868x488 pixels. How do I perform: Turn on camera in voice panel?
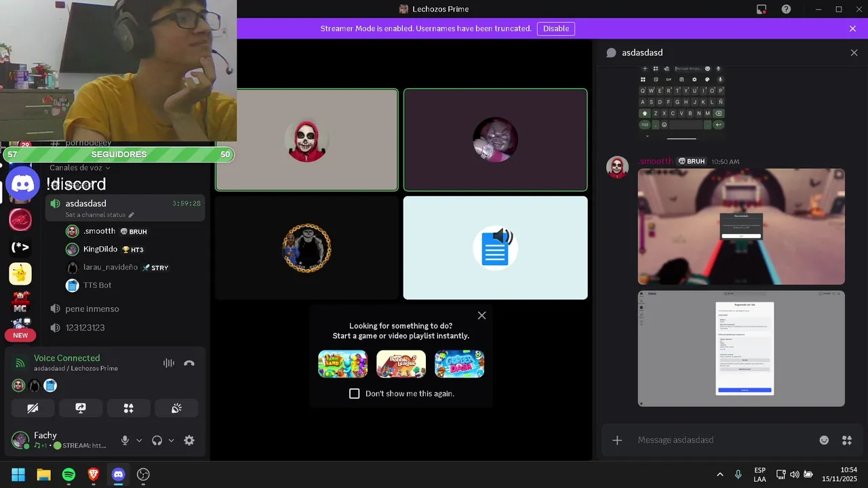coord(33,408)
